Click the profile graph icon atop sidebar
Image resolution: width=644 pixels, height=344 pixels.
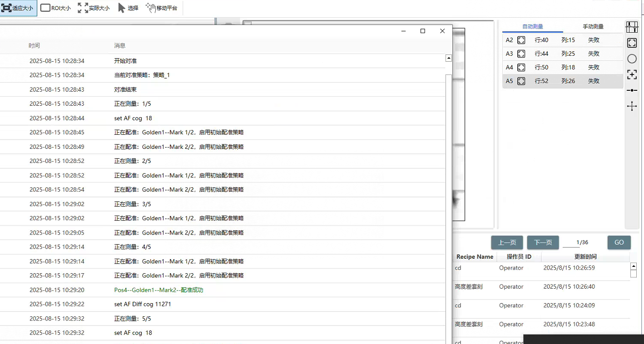pos(632,27)
